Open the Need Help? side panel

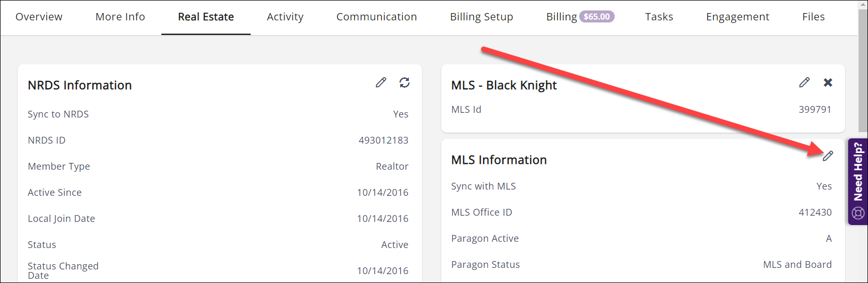858,172
